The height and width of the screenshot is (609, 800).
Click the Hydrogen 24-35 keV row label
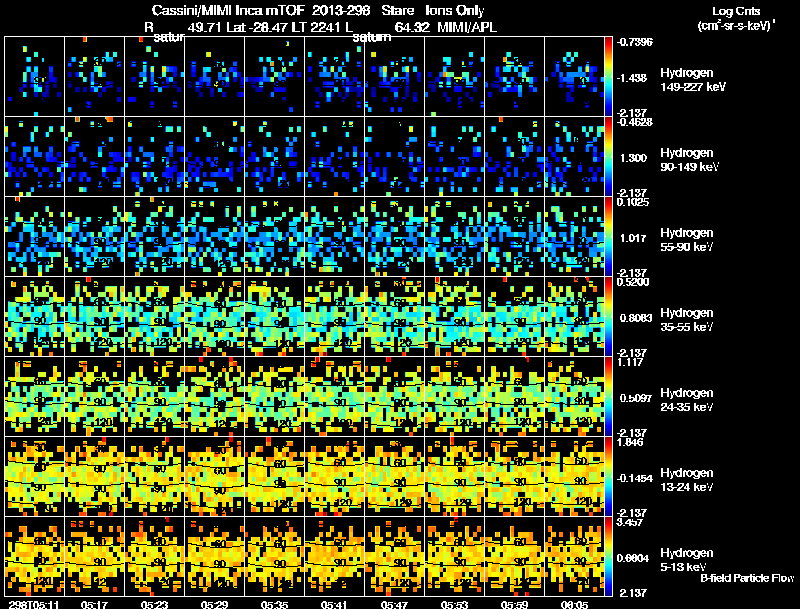tap(686, 400)
